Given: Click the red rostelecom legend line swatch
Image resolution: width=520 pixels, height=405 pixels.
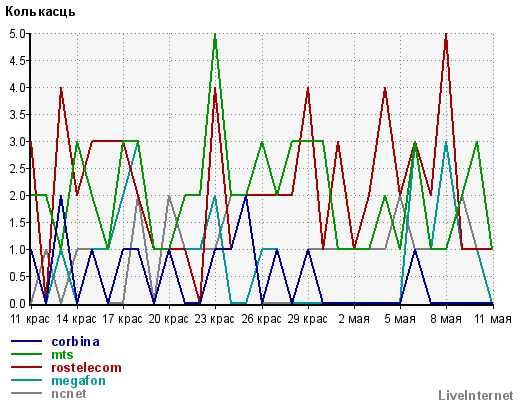Looking at the screenshot, I should pos(27,367).
